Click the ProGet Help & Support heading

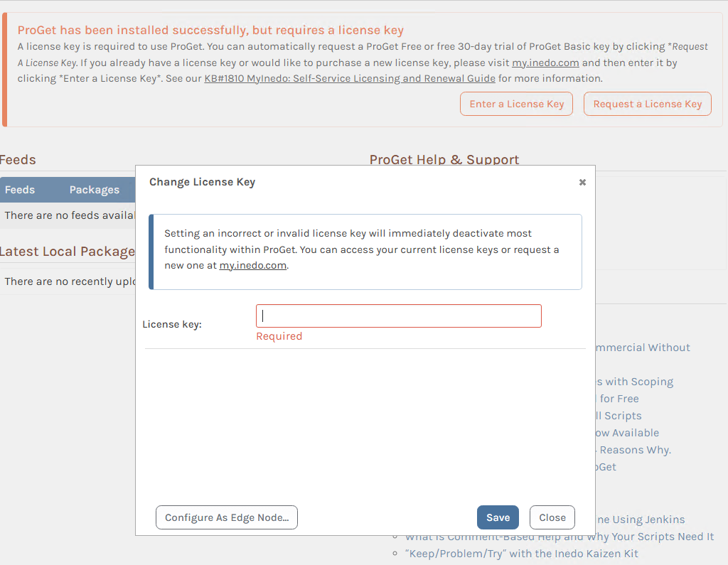click(444, 160)
